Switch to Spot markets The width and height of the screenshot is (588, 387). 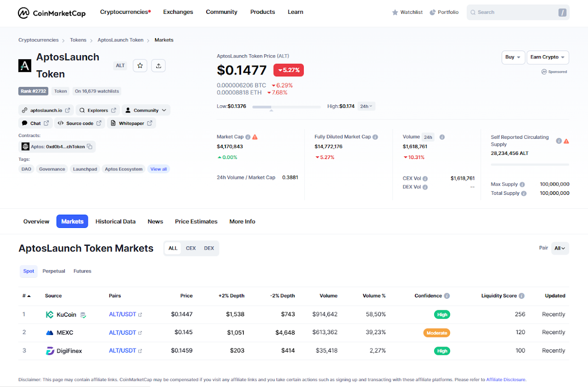tap(28, 271)
